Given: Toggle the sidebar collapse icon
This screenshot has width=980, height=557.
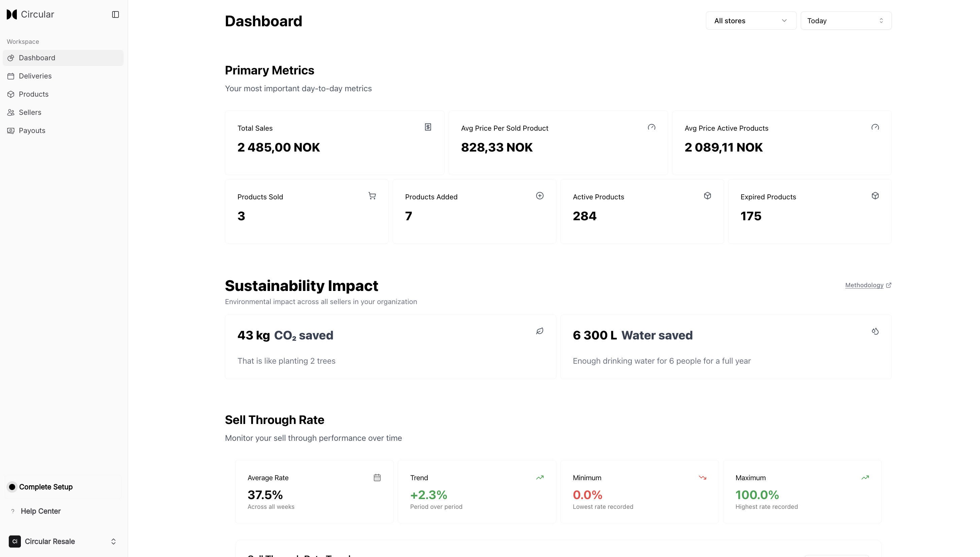Looking at the screenshot, I should coord(115,14).
